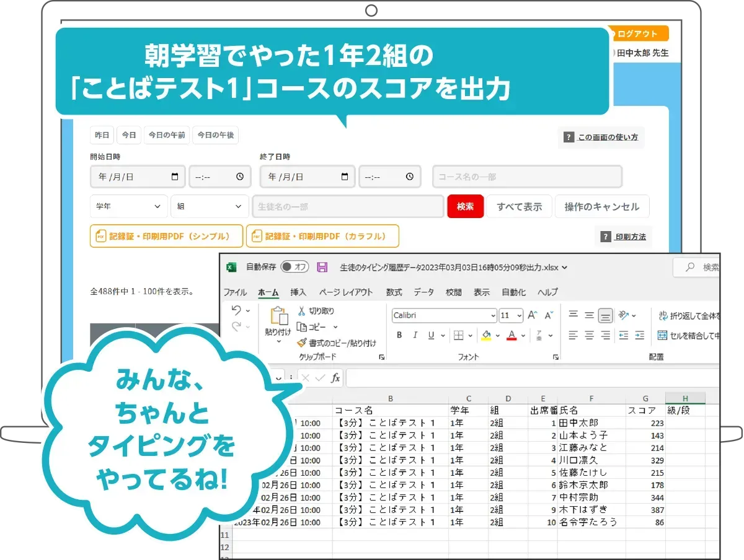Screen dimensions: 744x560
Task: Click 記録証・印刷用PDF（カラフル）button
Action: pyautogui.click(x=324, y=235)
